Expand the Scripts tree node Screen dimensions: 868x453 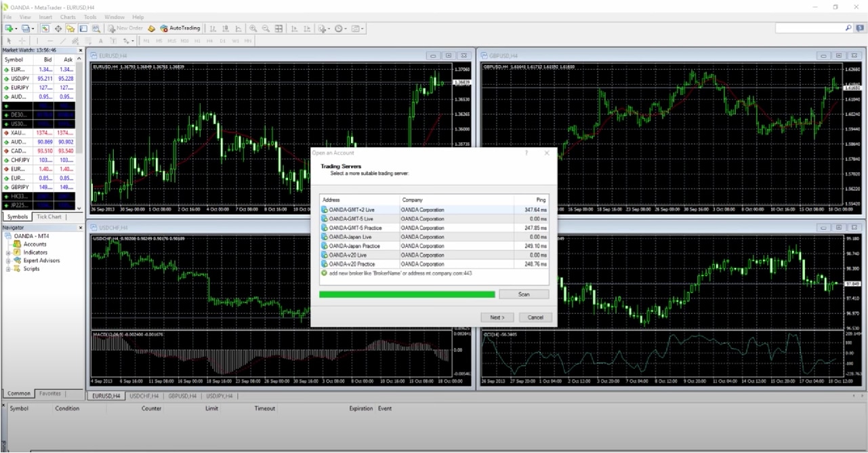[x=9, y=269]
